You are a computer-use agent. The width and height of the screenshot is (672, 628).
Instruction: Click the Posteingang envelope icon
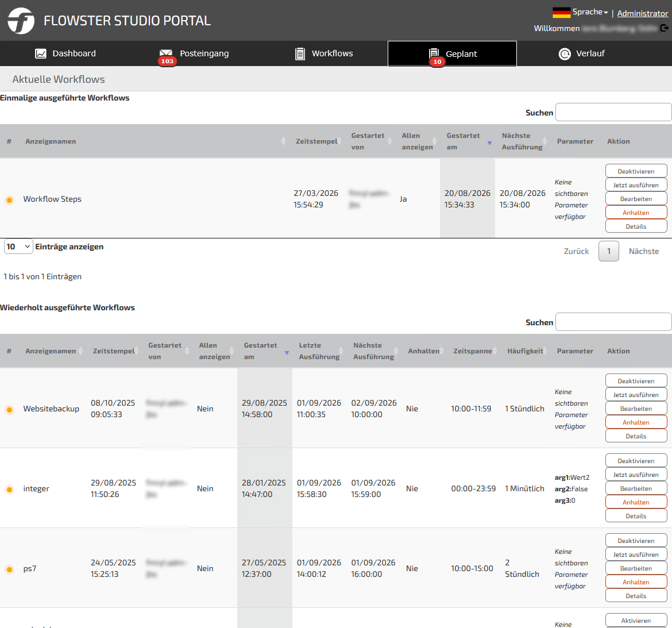[x=166, y=53]
